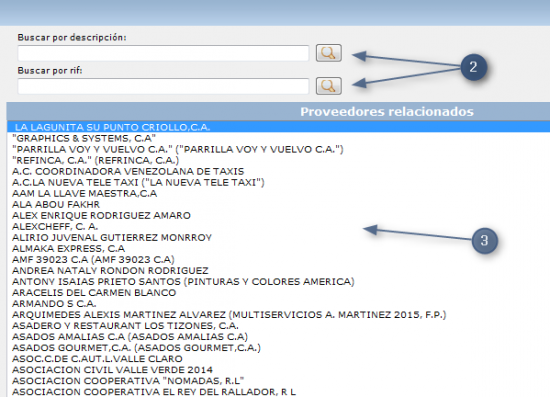Focus the Buscar por descripción field
The image size is (550, 397).
point(163,53)
